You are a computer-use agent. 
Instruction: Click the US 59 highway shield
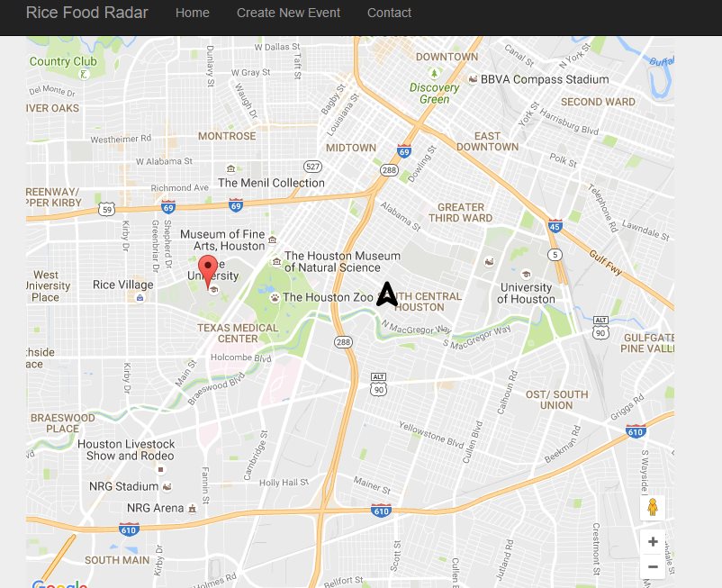(107, 210)
